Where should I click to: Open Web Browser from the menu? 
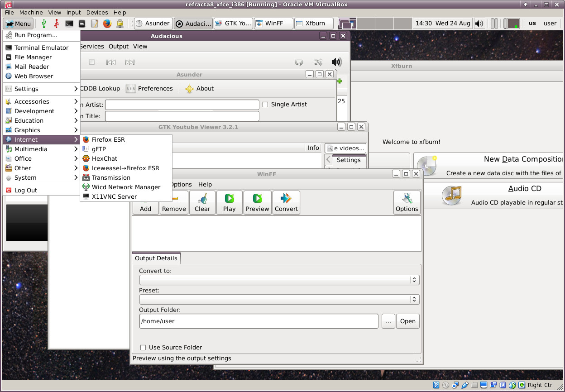coord(41,76)
